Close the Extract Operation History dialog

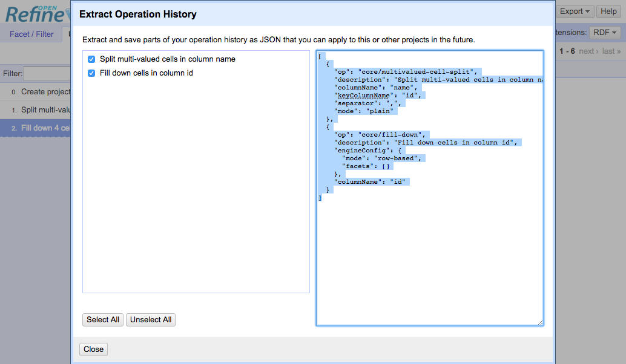coord(93,349)
